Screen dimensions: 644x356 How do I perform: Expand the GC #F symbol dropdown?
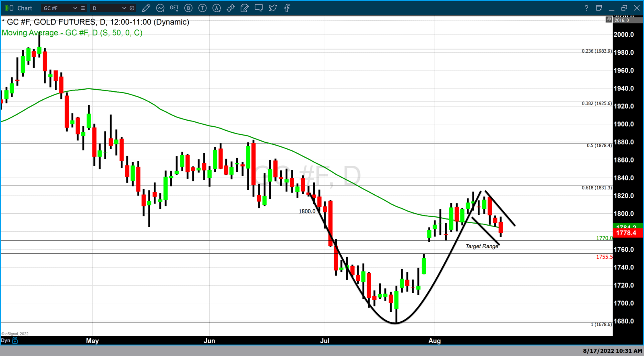(x=75, y=8)
